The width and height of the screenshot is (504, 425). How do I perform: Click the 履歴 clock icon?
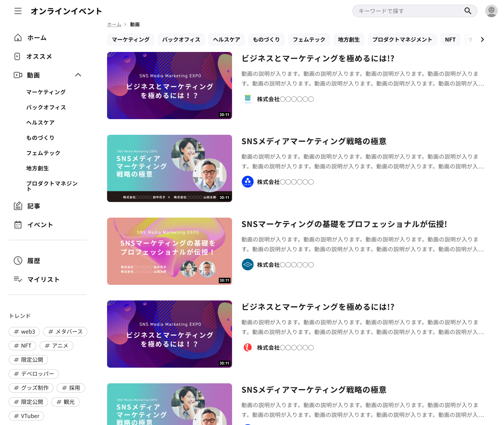coord(18,261)
